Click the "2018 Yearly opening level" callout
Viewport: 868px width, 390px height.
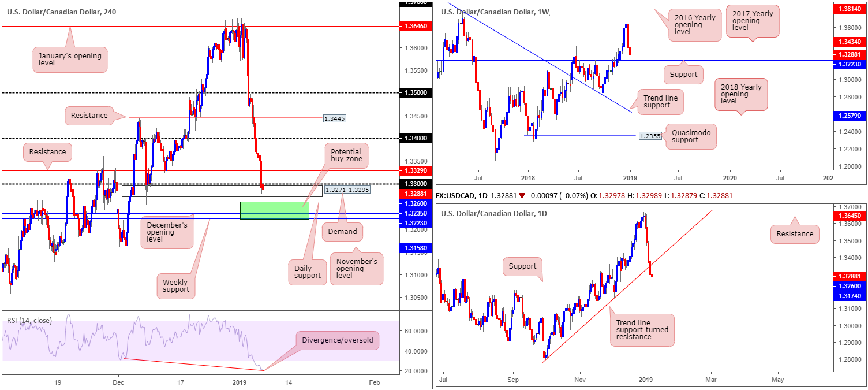click(x=742, y=95)
